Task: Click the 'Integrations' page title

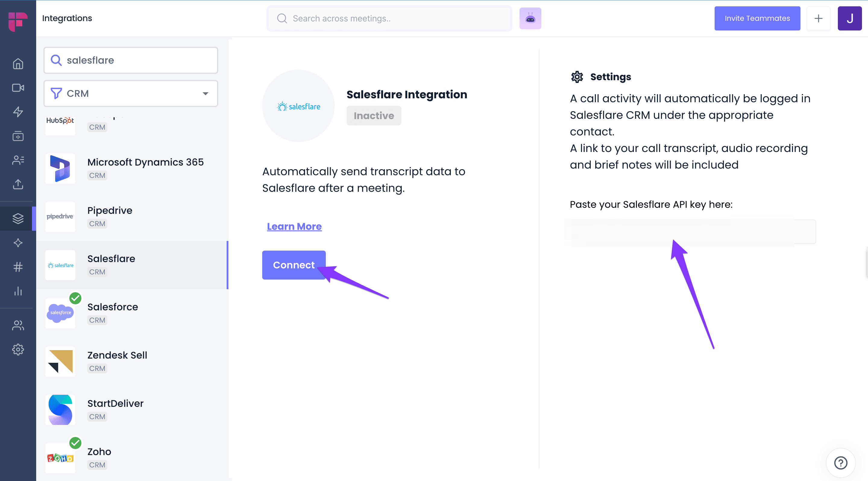Action: coord(67,18)
